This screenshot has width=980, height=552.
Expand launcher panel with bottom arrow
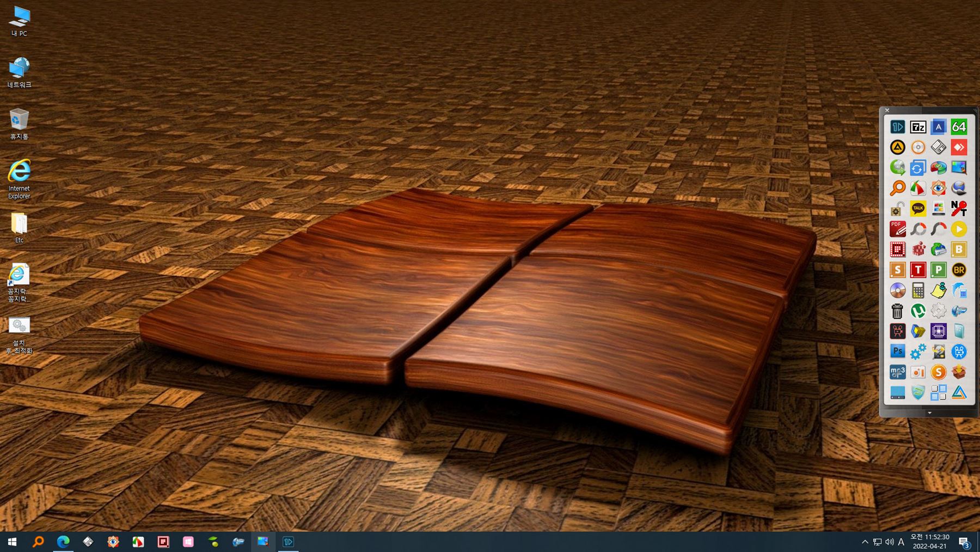click(929, 413)
